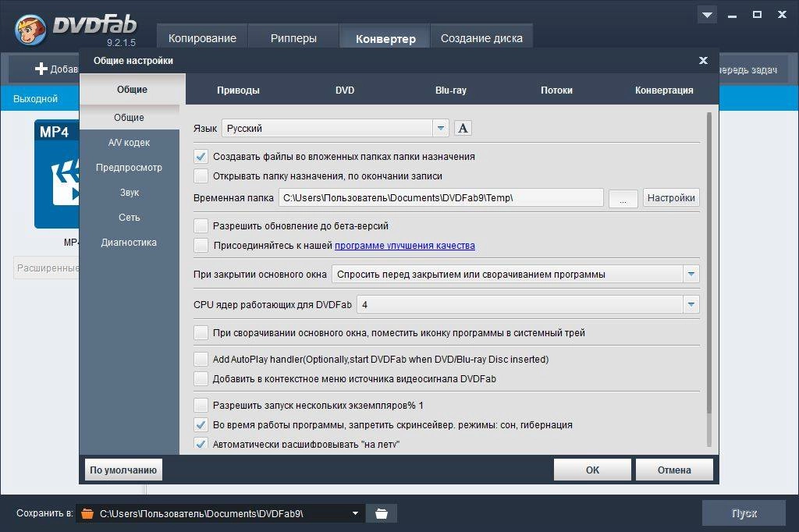
Task: Close the Общие настройки dialog
Action: 703,60
